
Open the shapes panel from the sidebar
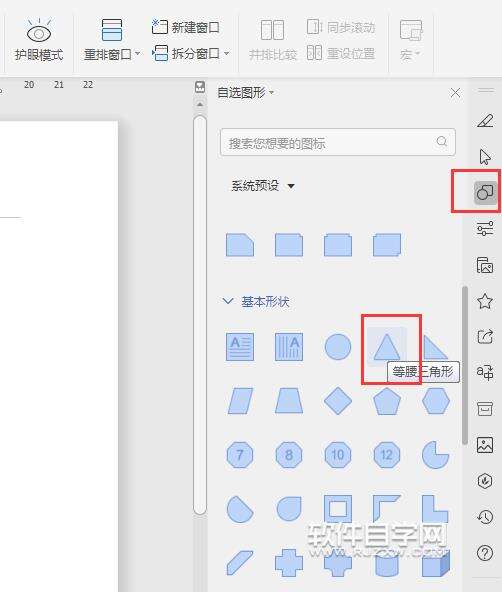[x=485, y=192]
